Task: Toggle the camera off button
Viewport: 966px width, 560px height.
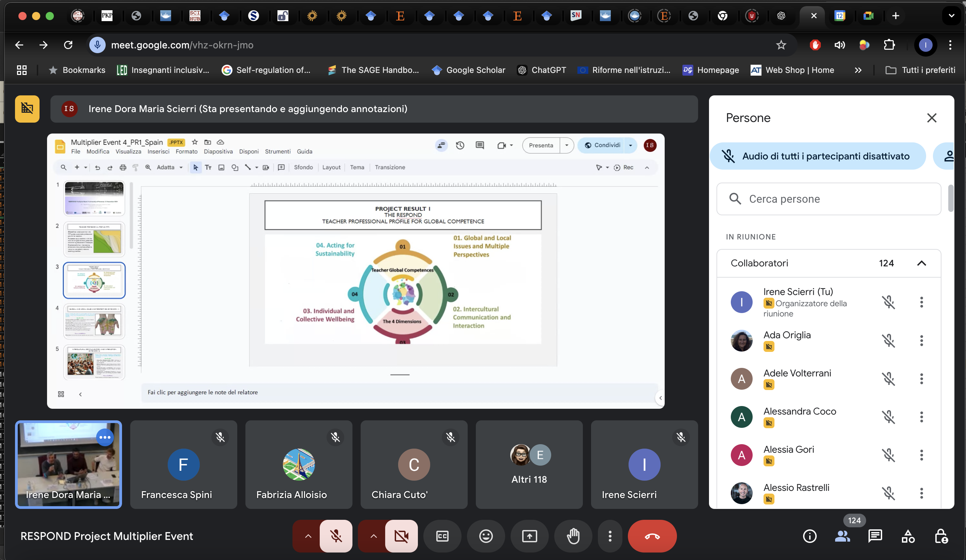Action: (x=401, y=536)
